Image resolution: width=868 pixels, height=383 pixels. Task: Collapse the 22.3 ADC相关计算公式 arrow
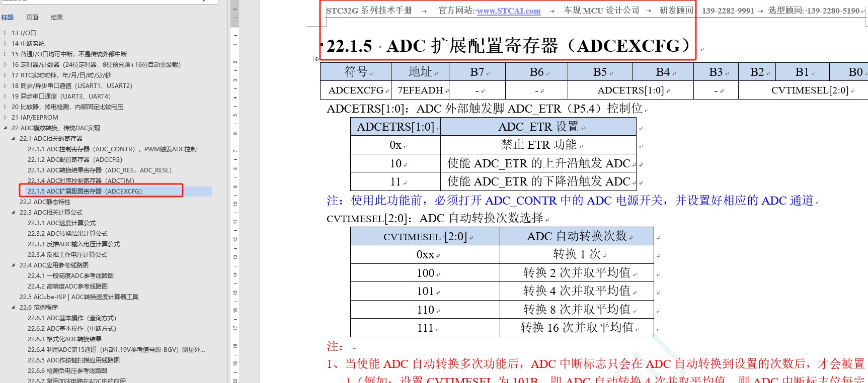pyautogui.click(x=13, y=213)
